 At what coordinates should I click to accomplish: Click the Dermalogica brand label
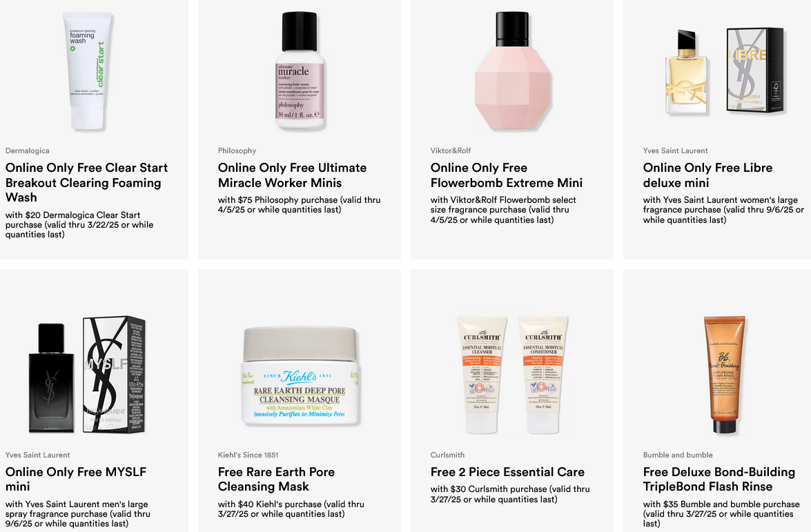point(28,150)
